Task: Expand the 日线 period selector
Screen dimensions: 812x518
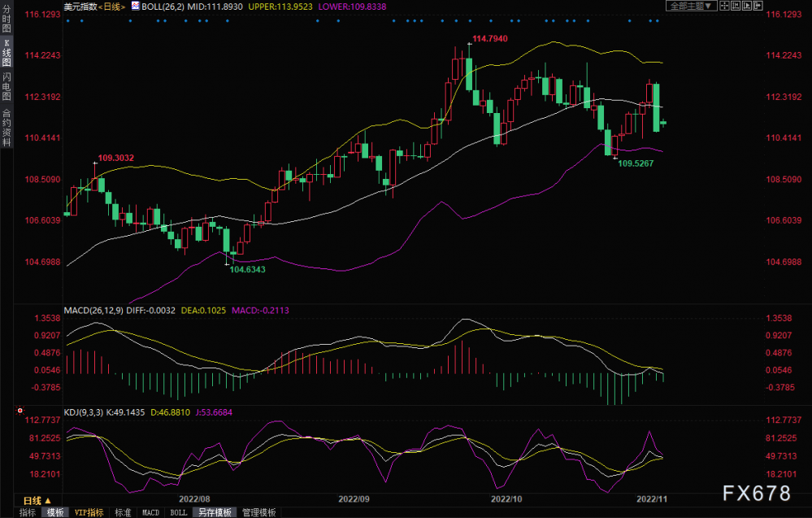Action: 37,500
